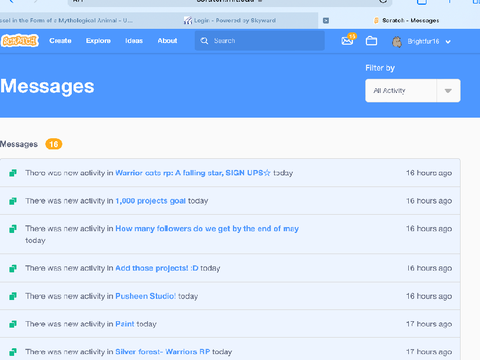This screenshot has width=480, height=360.
Task: Open the My Stuff folder icon
Action: [x=371, y=41]
